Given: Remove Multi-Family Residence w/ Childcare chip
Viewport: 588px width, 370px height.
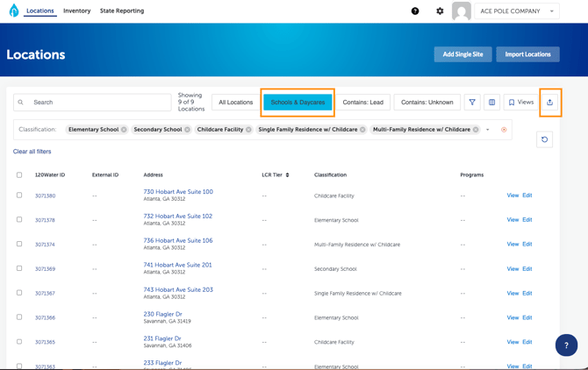Looking at the screenshot, I should [x=476, y=130].
